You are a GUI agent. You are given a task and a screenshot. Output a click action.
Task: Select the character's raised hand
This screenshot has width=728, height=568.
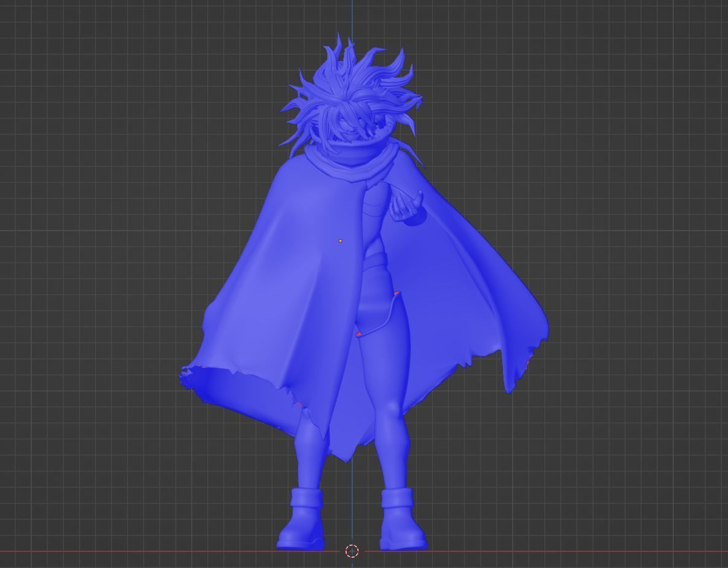tap(406, 207)
